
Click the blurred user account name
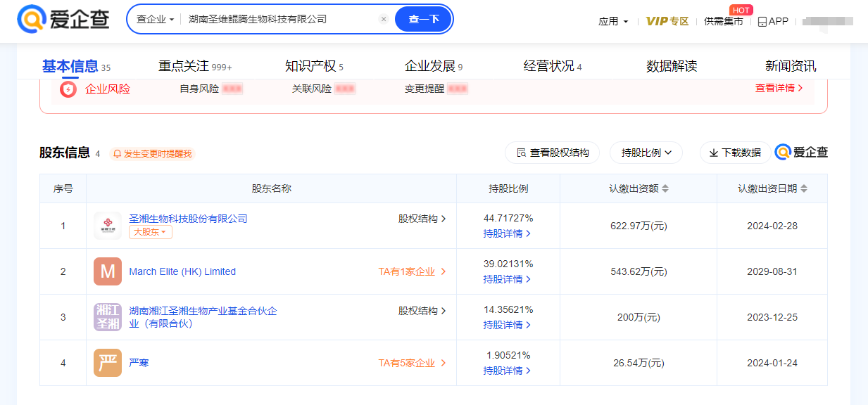(828, 21)
